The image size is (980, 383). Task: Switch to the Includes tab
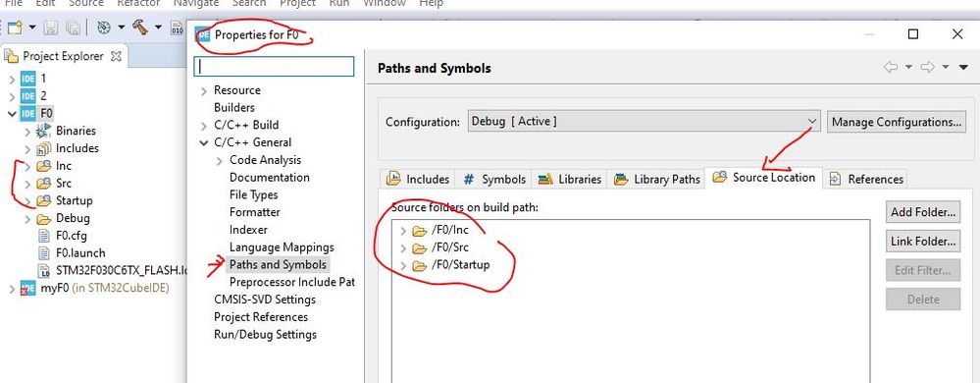coord(418,179)
